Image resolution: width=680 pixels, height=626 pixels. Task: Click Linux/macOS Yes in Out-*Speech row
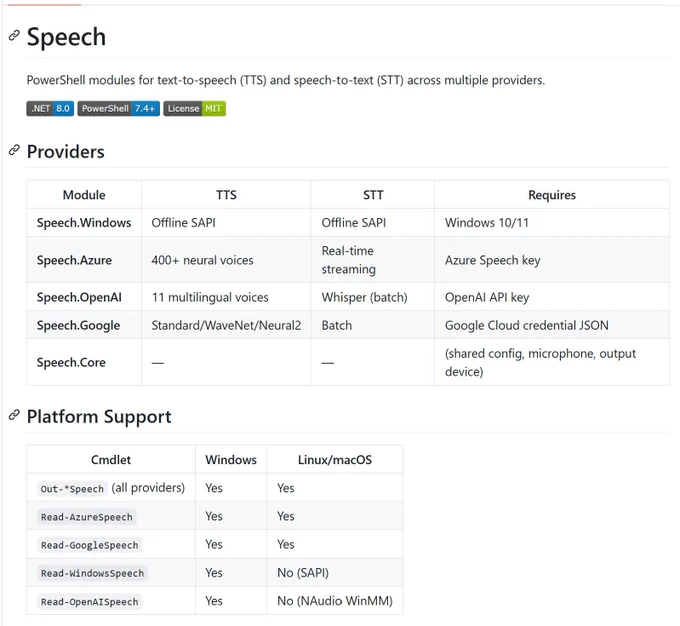(335, 488)
